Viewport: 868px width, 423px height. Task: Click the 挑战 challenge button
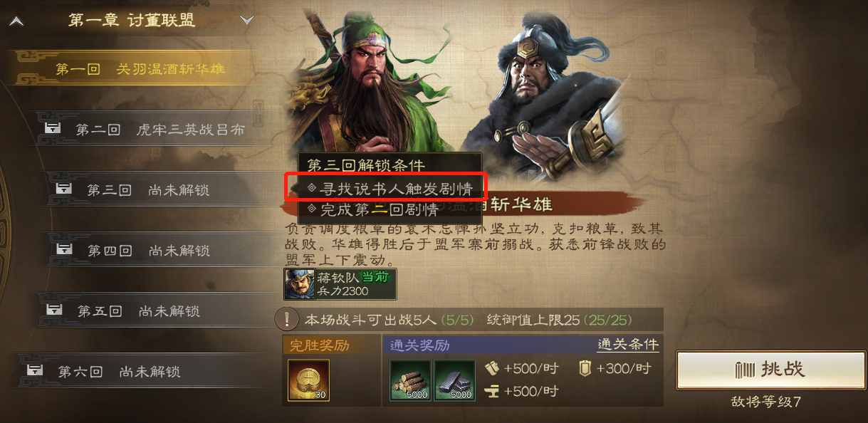pyautogui.click(x=770, y=370)
